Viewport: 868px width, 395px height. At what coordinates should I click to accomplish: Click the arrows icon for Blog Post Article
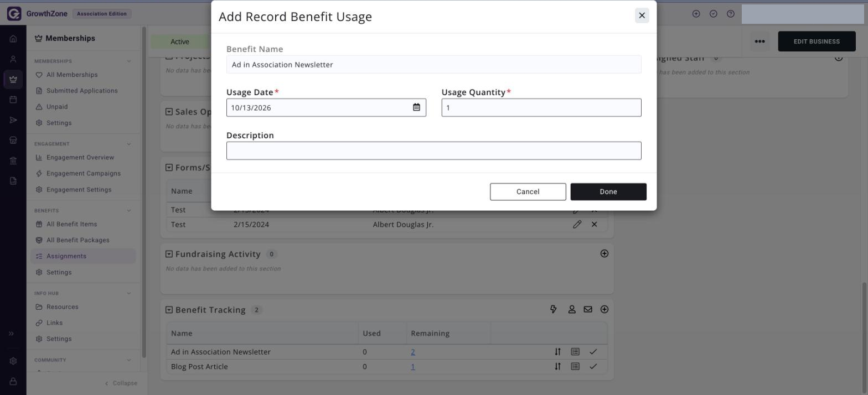pyautogui.click(x=558, y=366)
